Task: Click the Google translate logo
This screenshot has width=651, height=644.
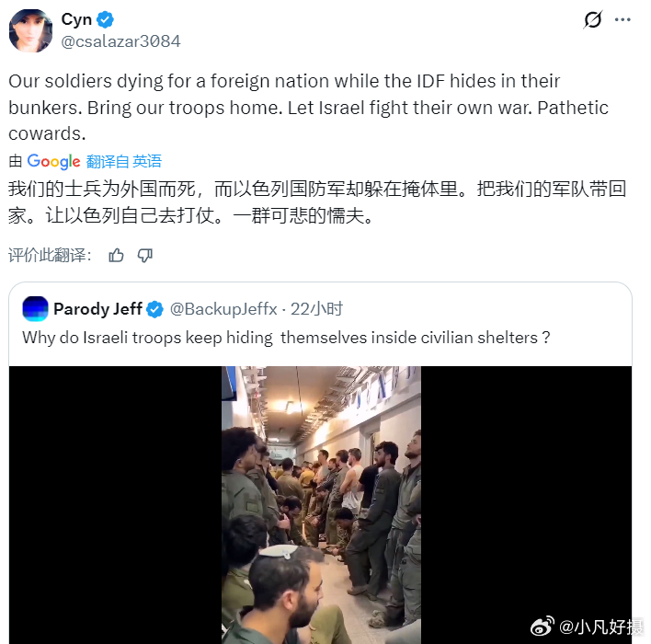Action: click(x=53, y=161)
